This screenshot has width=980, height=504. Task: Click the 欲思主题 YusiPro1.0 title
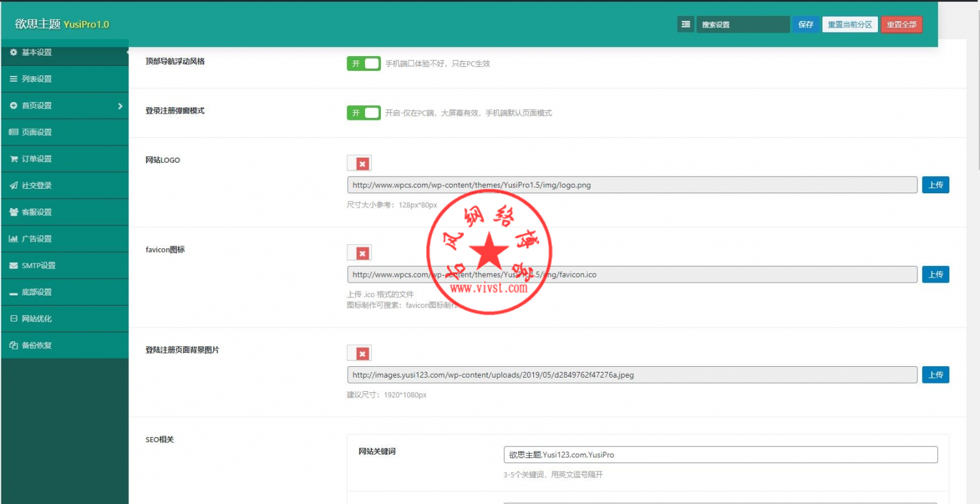click(62, 24)
